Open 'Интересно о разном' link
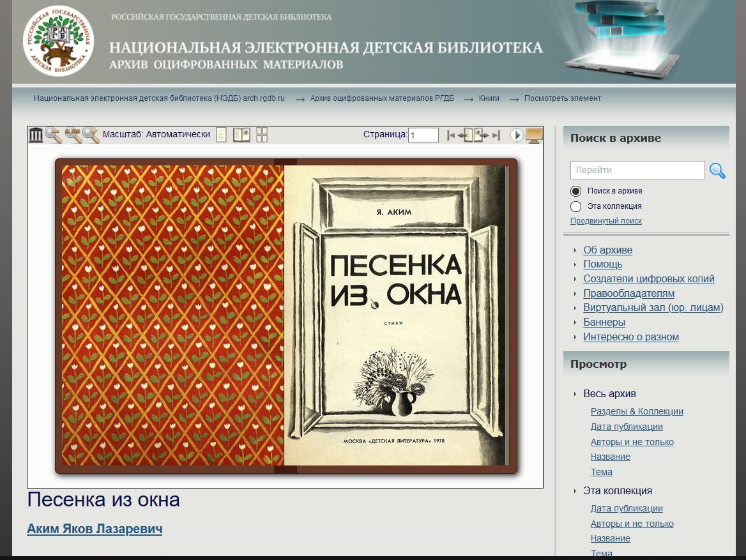The width and height of the screenshot is (746, 560). [x=631, y=337]
